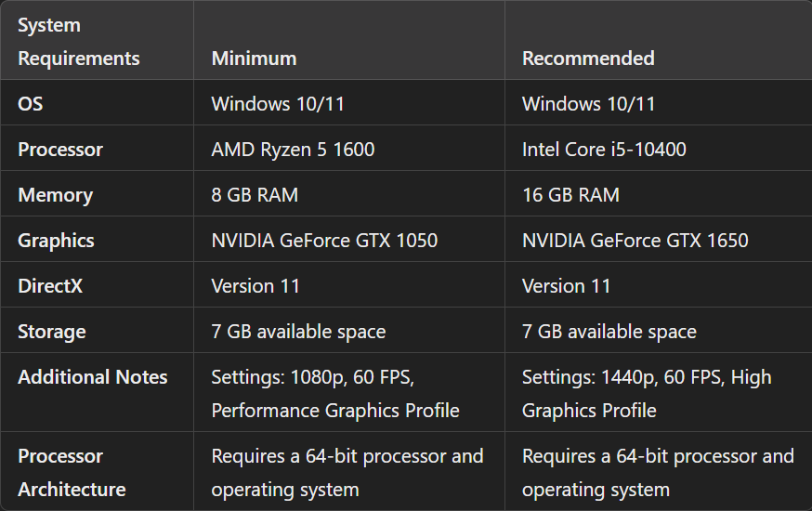Click the "NVIDIA GeForce GTX 1650" cell
Screen dimensions: 812x511
(635, 241)
